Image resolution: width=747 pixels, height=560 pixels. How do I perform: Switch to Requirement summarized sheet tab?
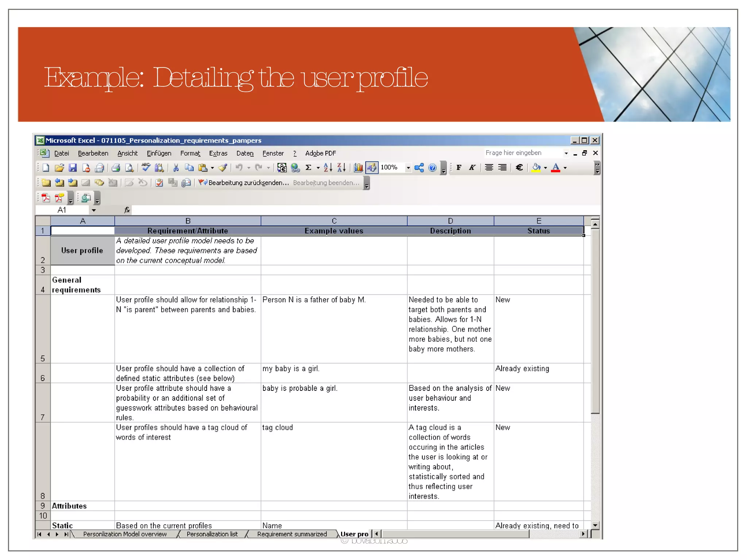pyautogui.click(x=292, y=534)
